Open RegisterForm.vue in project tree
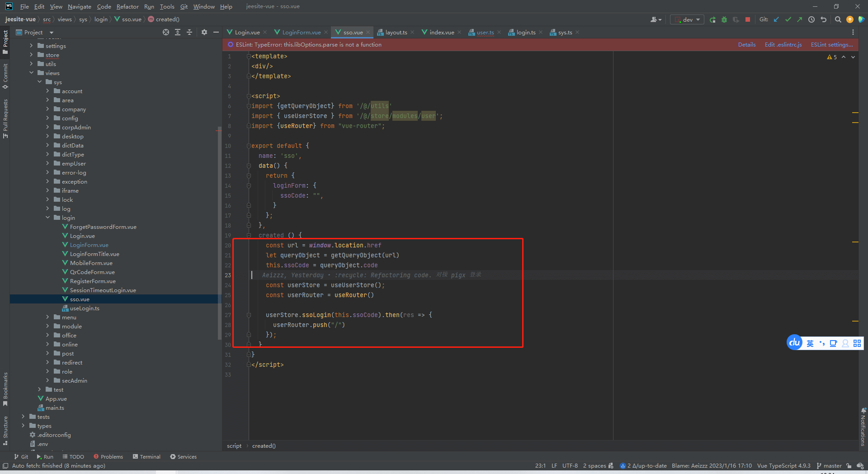This screenshot has width=868, height=474. point(93,281)
